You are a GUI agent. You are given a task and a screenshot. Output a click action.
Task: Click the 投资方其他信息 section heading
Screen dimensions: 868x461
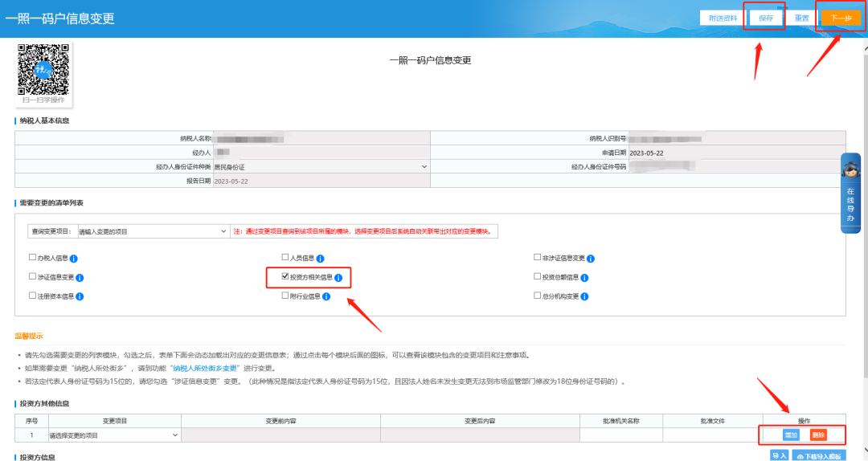click(44, 403)
